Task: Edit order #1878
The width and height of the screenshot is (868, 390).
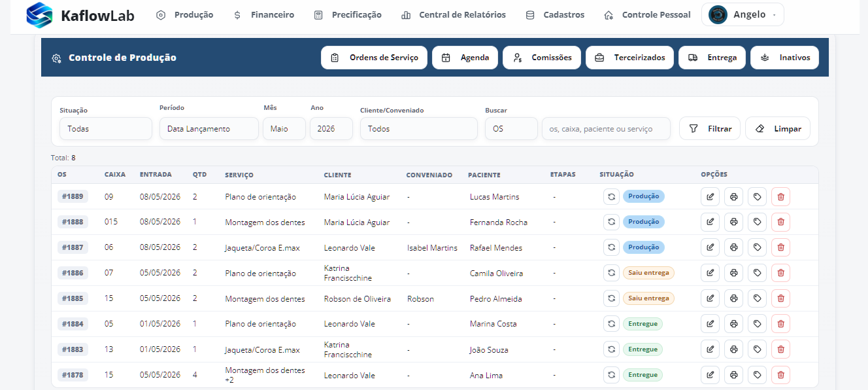Action: click(710, 375)
